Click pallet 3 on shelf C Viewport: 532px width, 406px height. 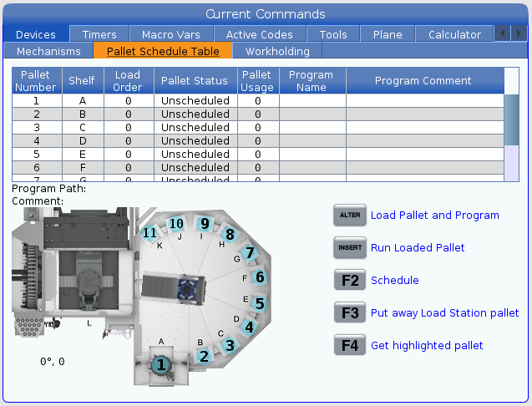(x=229, y=344)
